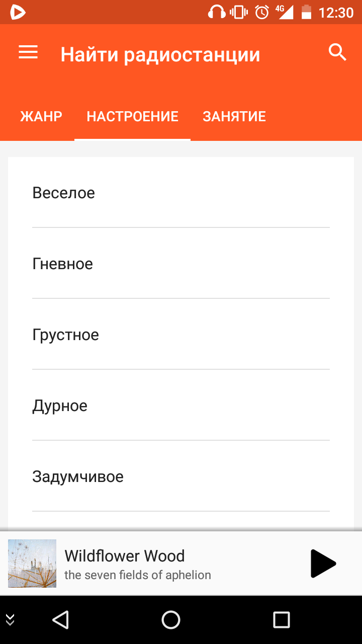Image resolution: width=362 pixels, height=644 pixels.
Task: Select the НАСТРОЕНИЕ tab
Action: pyautogui.click(x=133, y=117)
